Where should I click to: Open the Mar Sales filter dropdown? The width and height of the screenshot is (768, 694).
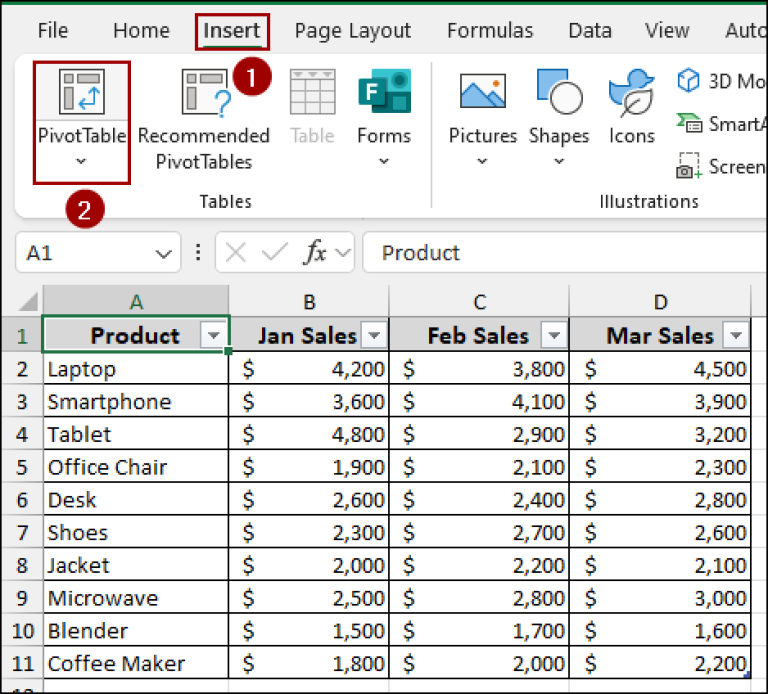(x=736, y=335)
